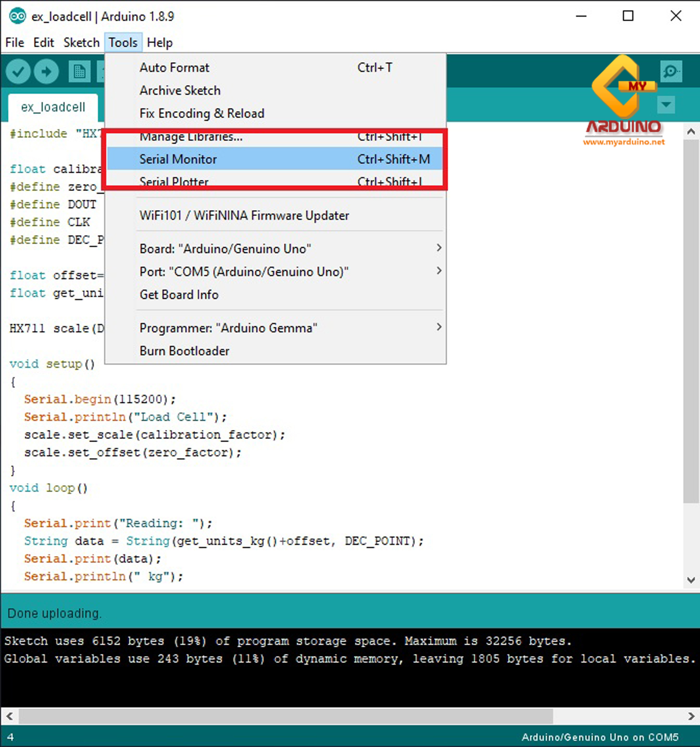700x747 pixels.
Task: Open Serial Monitor magnifier icon in toolbar
Action: (671, 72)
